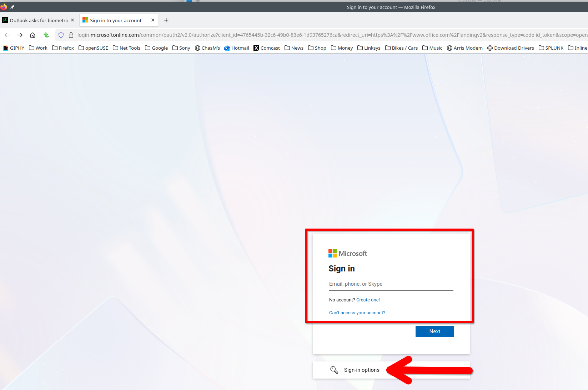Expand the Net Tools bookmarks folder
Screen dimensions: 588x390
point(127,48)
